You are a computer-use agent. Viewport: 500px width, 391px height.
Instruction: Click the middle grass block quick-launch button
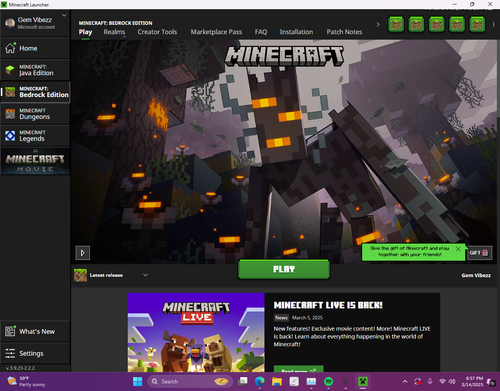[x=437, y=24]
